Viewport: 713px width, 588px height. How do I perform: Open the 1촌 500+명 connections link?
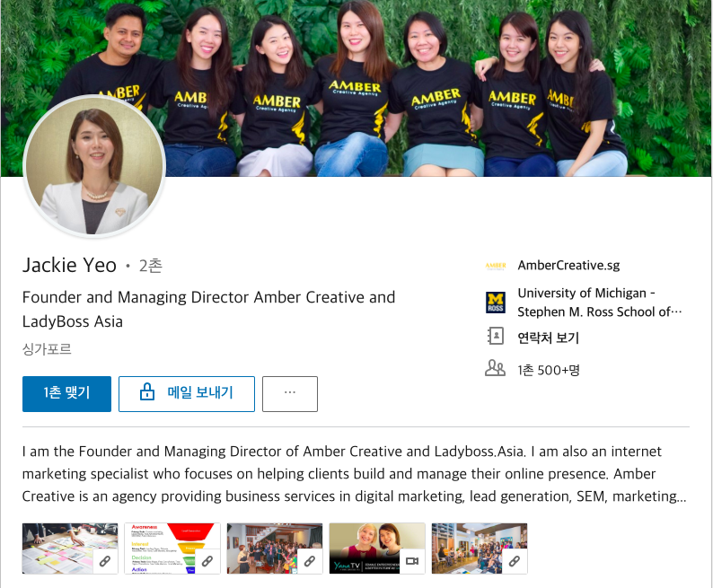549,371
